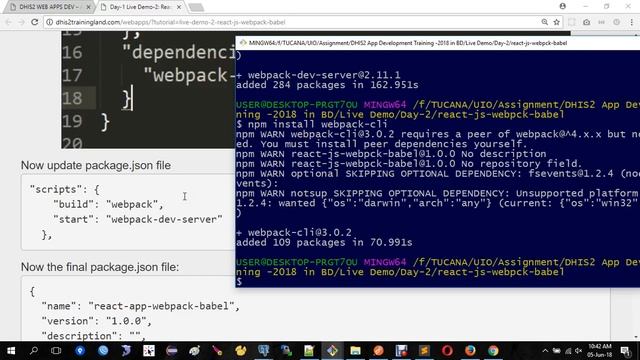Click "+ webpack-dev-server@2.11.1" terminal output
Viewport: 640px width, 360px height.
point(318,75)
